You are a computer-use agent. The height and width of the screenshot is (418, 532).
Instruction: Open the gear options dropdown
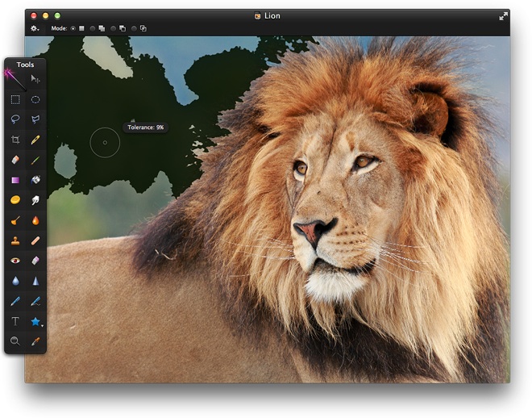tap(35, 28)
